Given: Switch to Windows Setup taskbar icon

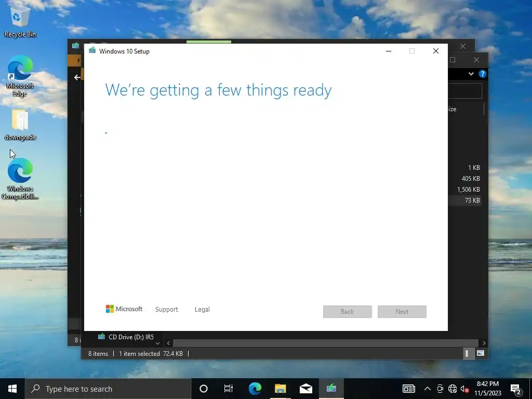Looking at the screenshot, I should (x=331, y=389).
